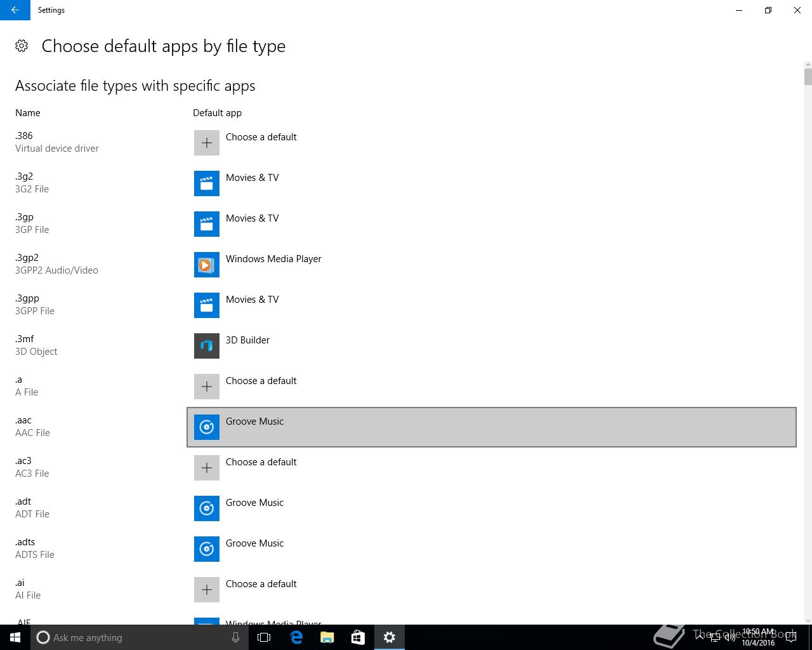Choose a default app for .a files
The height and width of the screenshot is (650, 812).
point(261,381)
